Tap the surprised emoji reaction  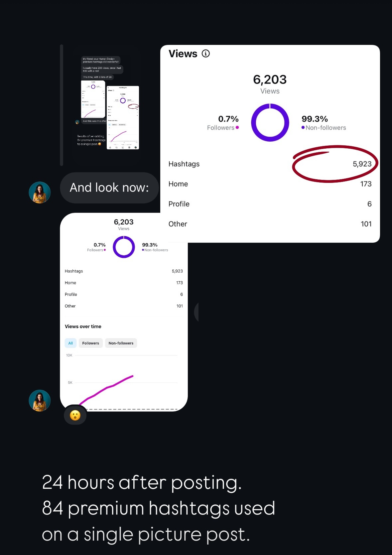(75, 415)
